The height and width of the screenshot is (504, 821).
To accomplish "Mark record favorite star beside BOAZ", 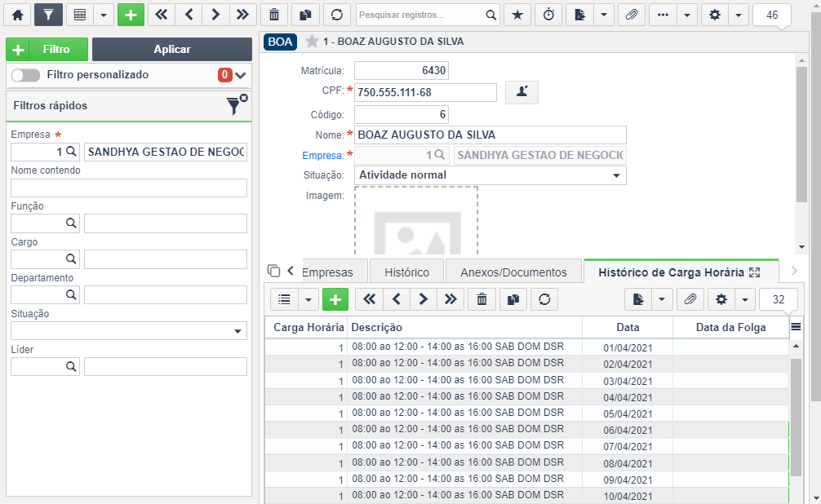I will pyautogui.click(x=312, y=41).
